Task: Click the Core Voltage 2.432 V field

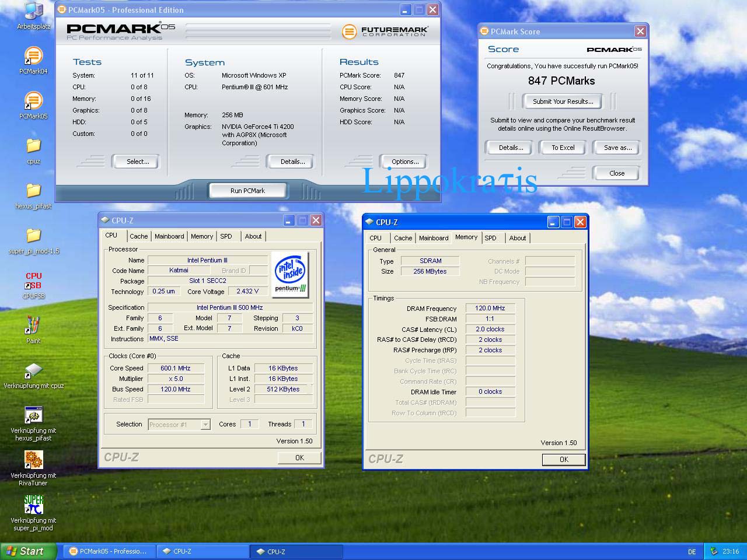Action: pos(247,291)
